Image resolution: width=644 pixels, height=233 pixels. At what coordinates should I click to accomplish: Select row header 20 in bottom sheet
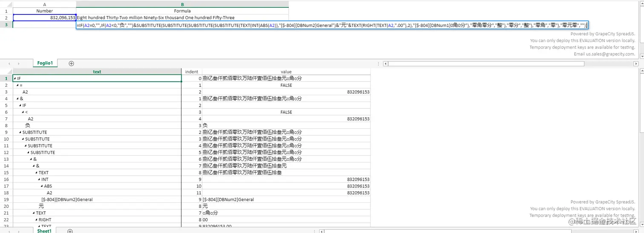point(6,206)
